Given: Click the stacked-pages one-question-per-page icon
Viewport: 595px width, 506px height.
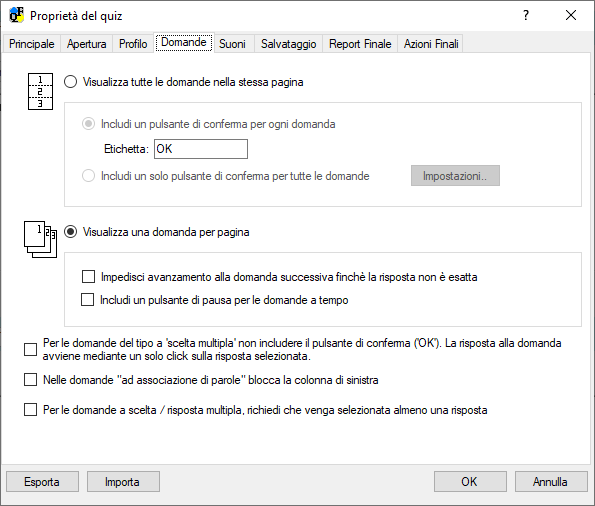Looking at the screenshot, I should (41, 240).
